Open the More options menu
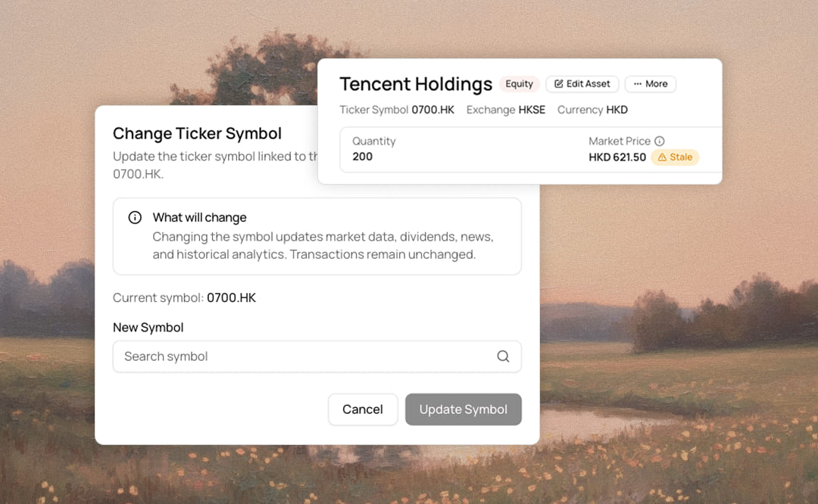The width and height of the screenshot is (818, 504). (651, 84)
